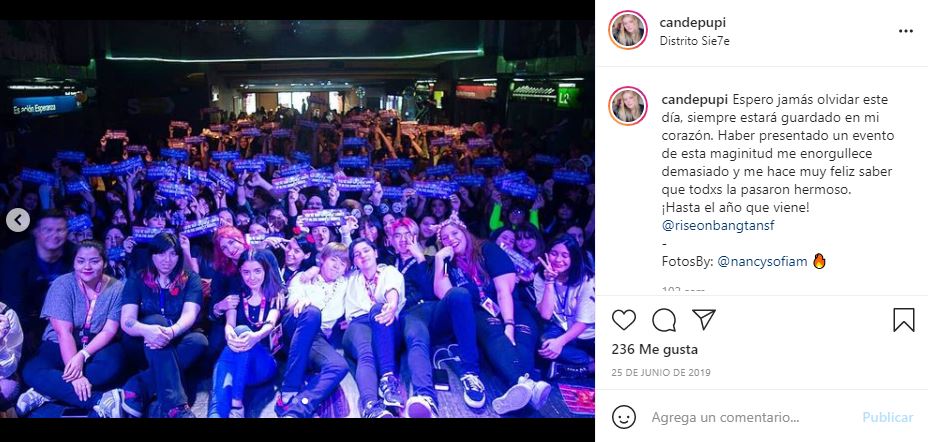Open the three-dot more options menu
Image resolution: width=928 pixels, height=442 pixels.
point(906,31)
